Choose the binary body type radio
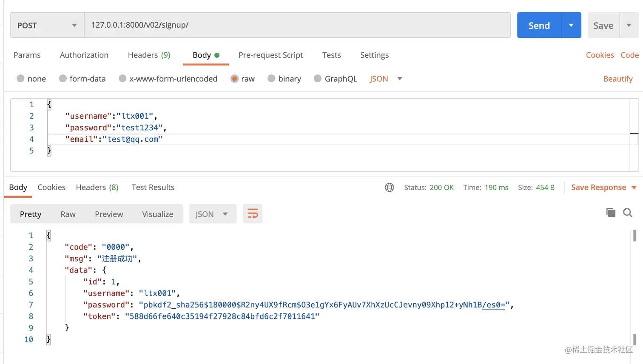This screenshot has width=643, height=364. tap(271, 79)
